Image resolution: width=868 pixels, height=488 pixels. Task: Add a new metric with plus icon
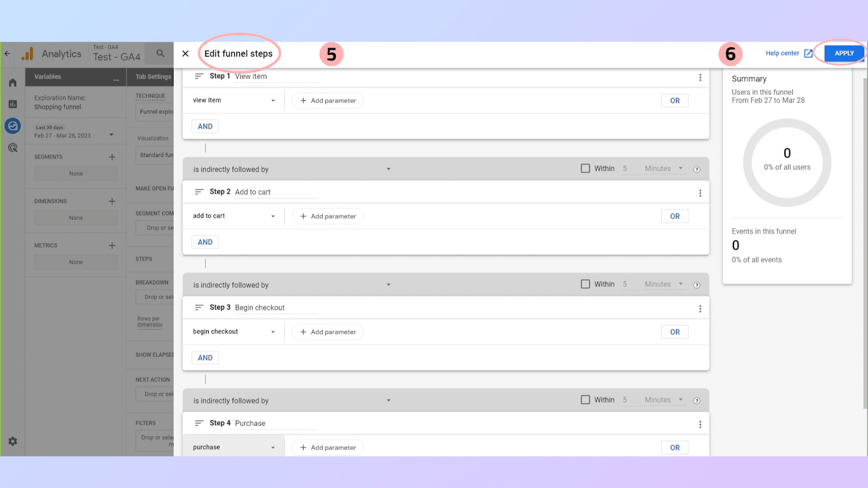pos(112,246)
